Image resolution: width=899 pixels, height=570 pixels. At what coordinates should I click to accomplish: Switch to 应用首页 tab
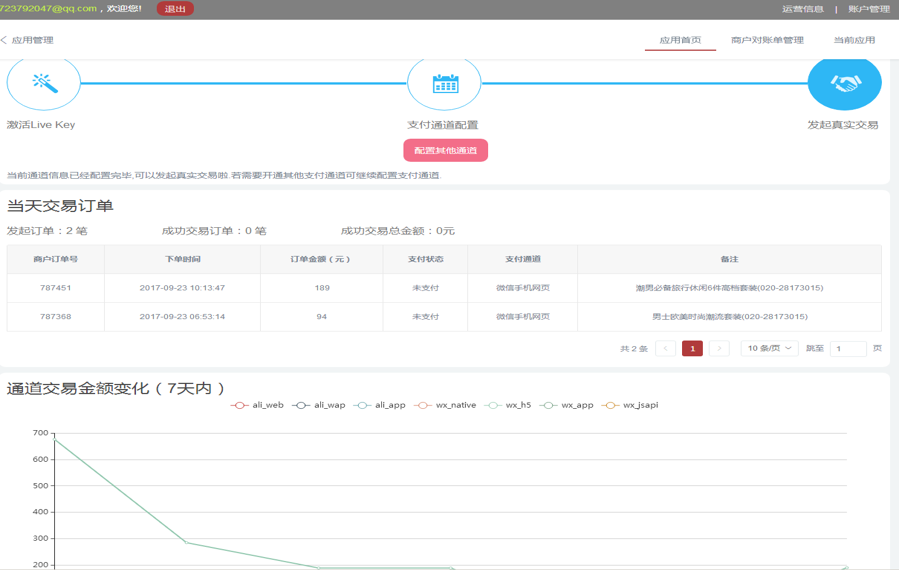coord(680,40)
